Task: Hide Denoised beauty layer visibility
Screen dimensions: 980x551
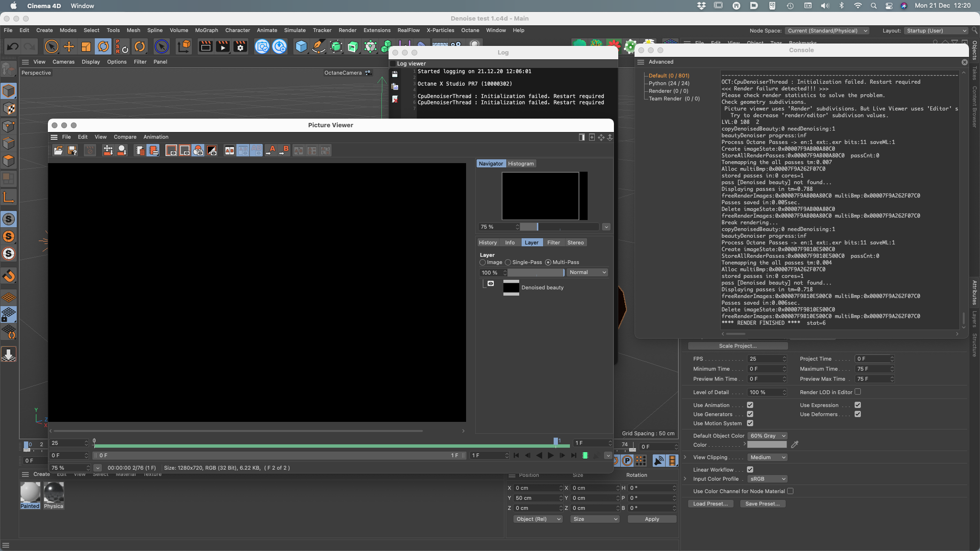Action: tap(490, 284)
